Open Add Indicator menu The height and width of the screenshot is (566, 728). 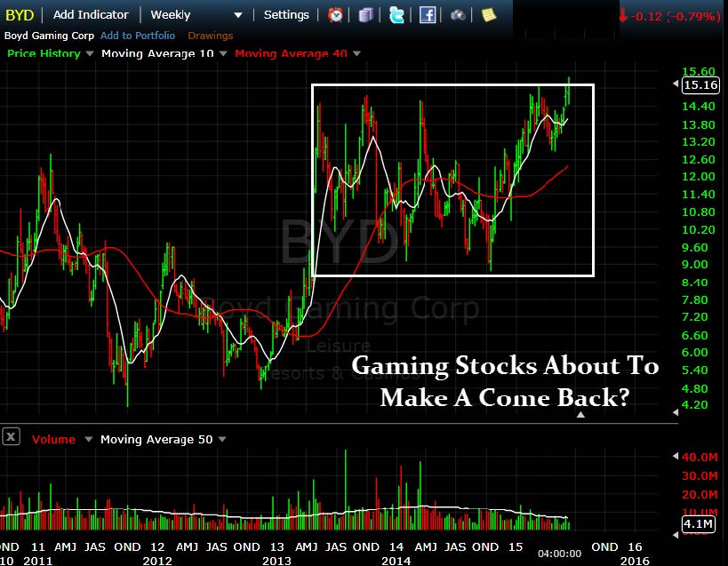pos(91,15)
